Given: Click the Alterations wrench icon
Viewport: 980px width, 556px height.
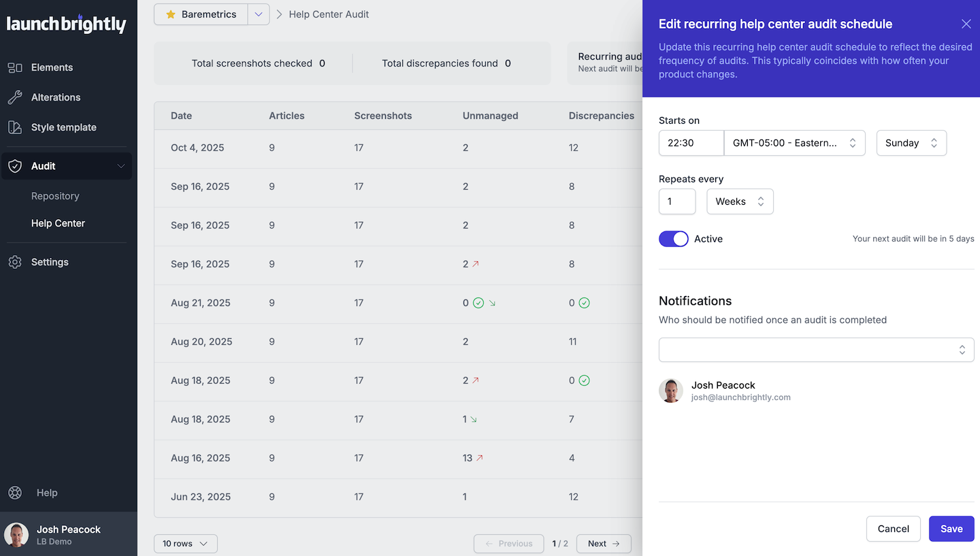Looking at the screenshot, I should tap(15, 97).
